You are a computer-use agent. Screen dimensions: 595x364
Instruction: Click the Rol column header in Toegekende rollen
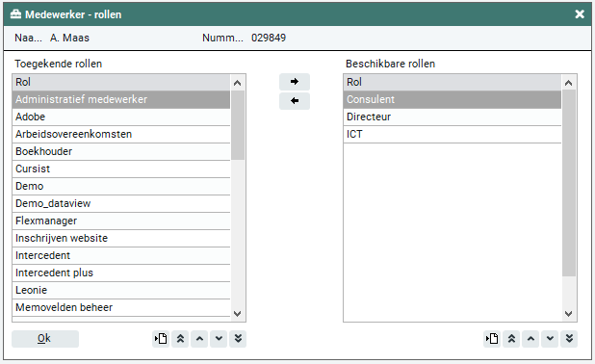click(x=121, y=83)
